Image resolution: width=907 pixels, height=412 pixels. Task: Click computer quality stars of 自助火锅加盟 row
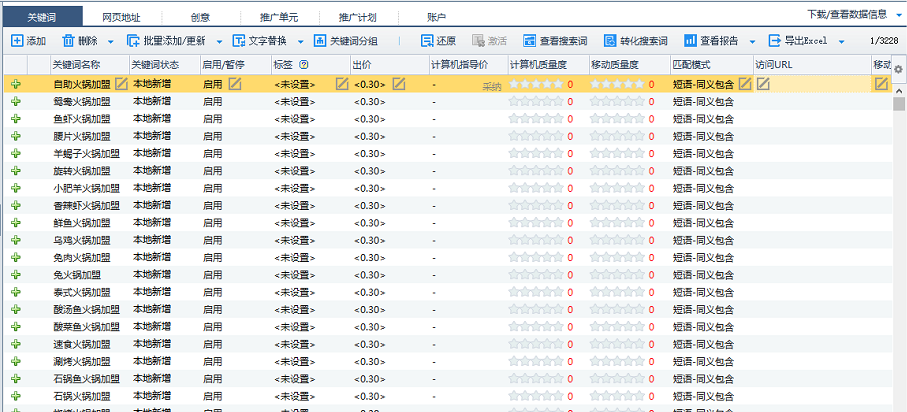(536, 84)
